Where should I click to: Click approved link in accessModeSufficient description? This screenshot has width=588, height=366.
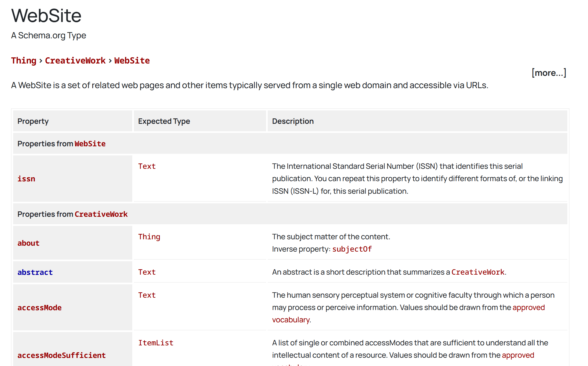[518, 355]
